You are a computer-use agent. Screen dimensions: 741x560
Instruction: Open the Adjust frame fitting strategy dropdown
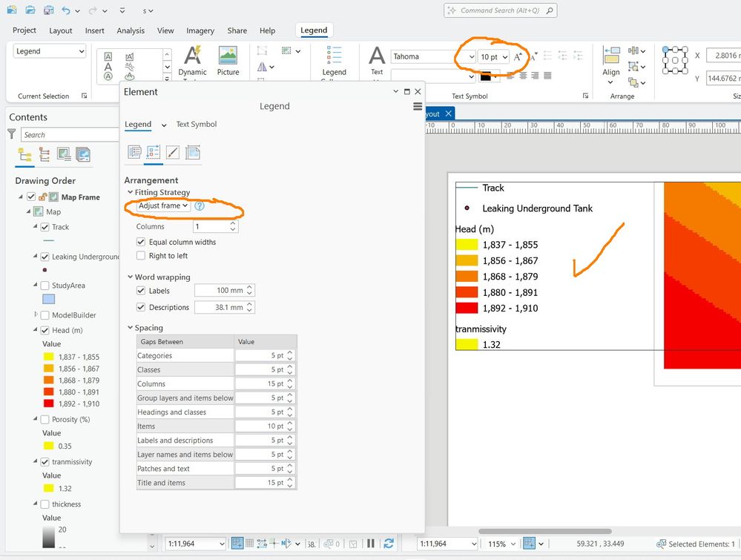163,206
